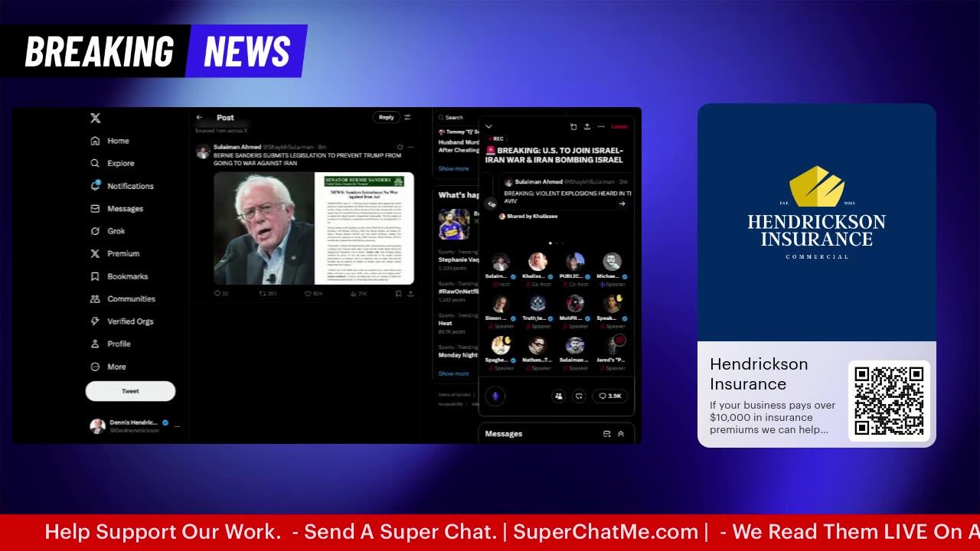Repost the Bernie Sanders post
This screenshot has width=980, height=551.
(267, 293)
